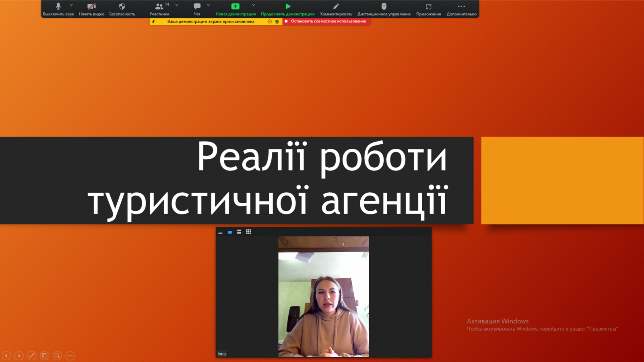Click the green shield encryption icon

[277, 21]
